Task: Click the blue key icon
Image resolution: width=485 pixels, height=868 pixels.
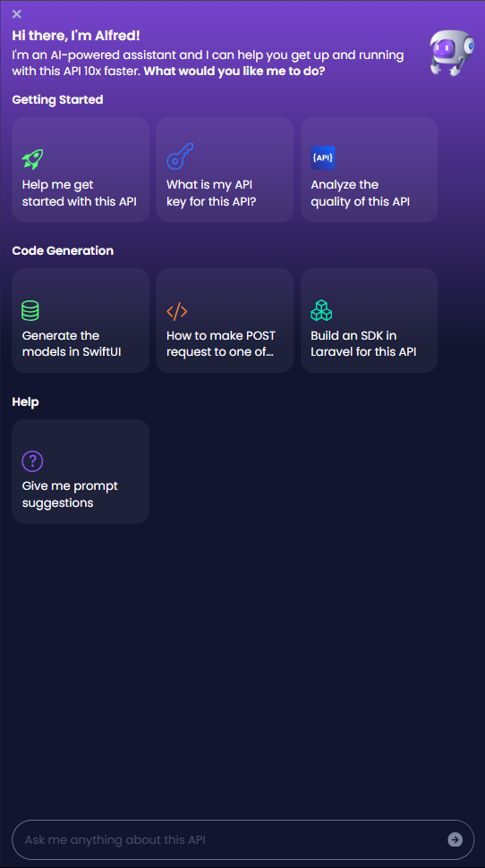Action: coord(180,156)
